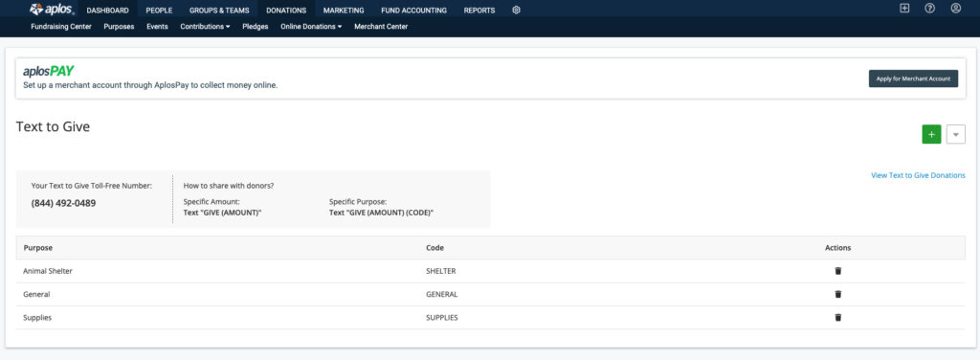Click the Purpose column header
This screenshot has width=980, height=360.
38,248
